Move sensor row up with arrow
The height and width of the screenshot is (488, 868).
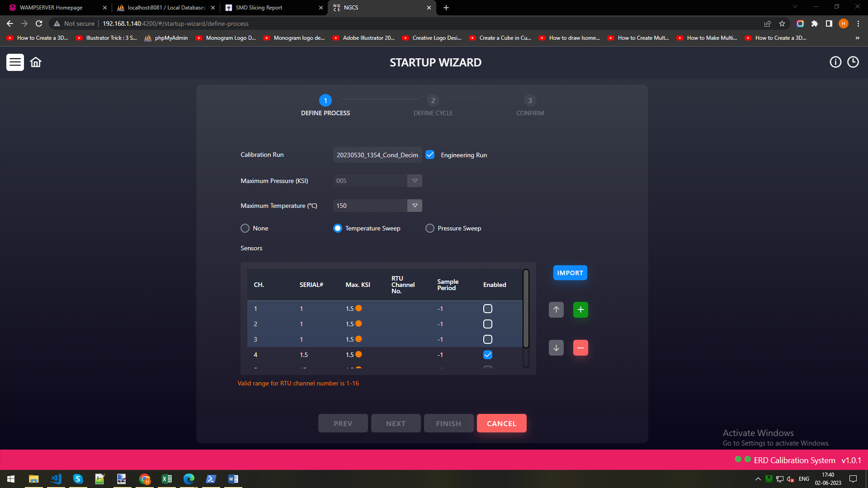pos(556,310)
